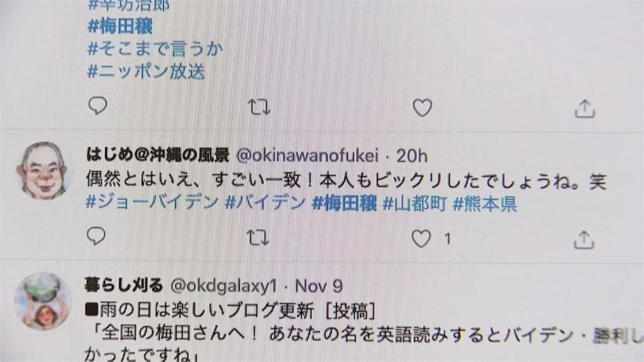Reply to the top tweet with #ニッポン放送
644x362 pixels.
[97, 106]
